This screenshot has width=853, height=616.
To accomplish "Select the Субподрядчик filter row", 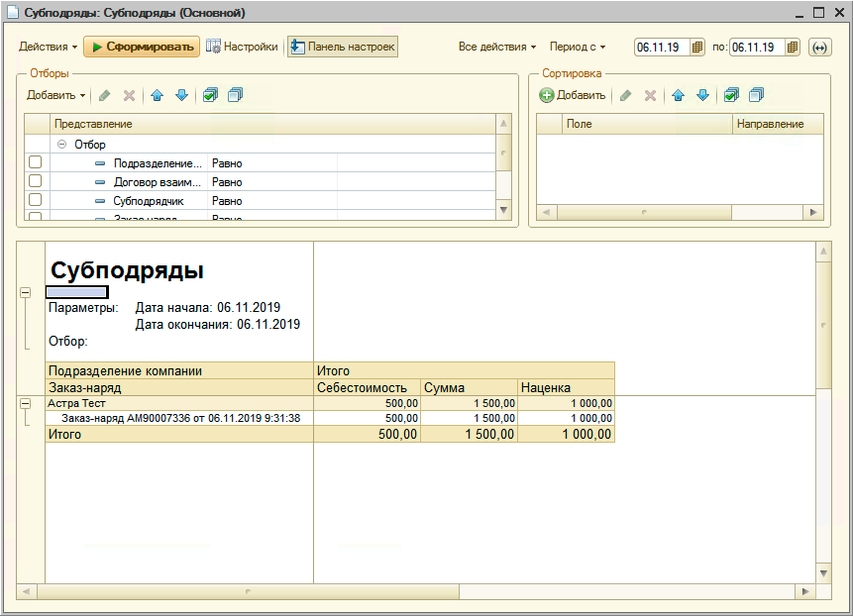I will point(260,201).
